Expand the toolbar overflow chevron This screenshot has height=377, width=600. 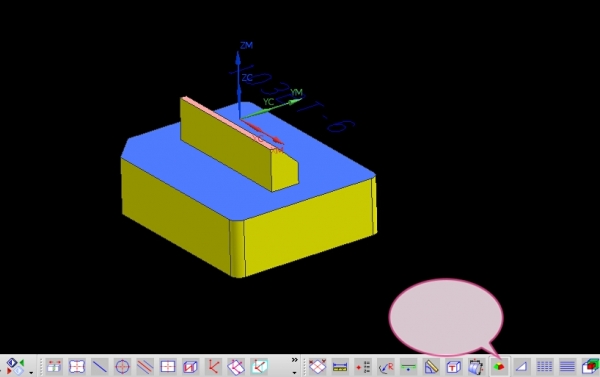pyautogui.click(x=294, y=360)
